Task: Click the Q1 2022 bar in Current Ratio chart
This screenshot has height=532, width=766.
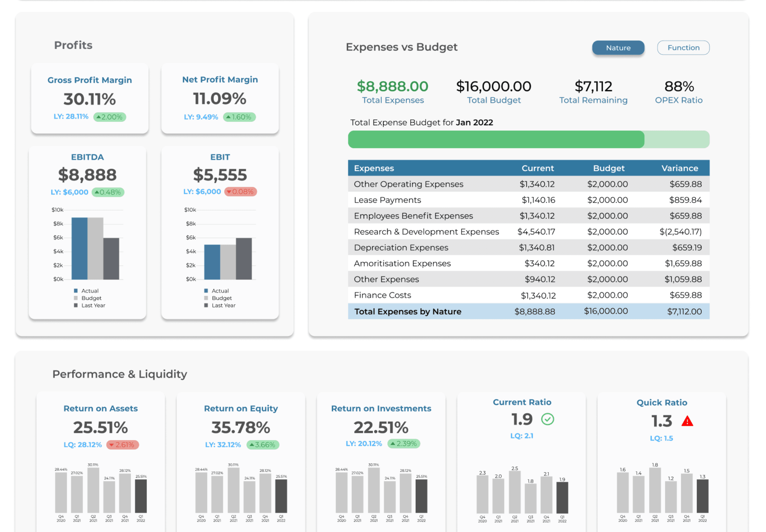Action: pyautogui.click(x=562, y=498)
